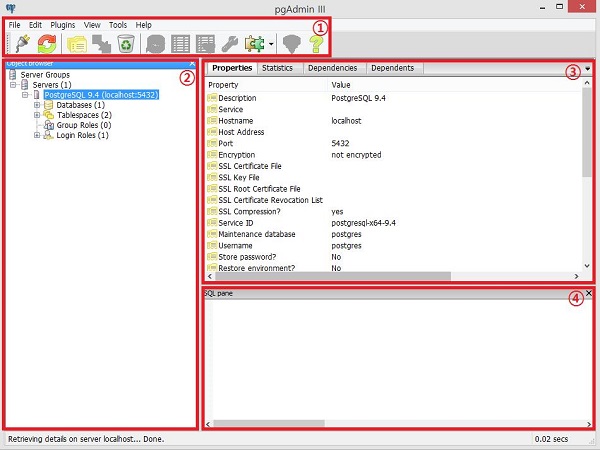
Task: Select the Port property row
Action: (394, 143)
